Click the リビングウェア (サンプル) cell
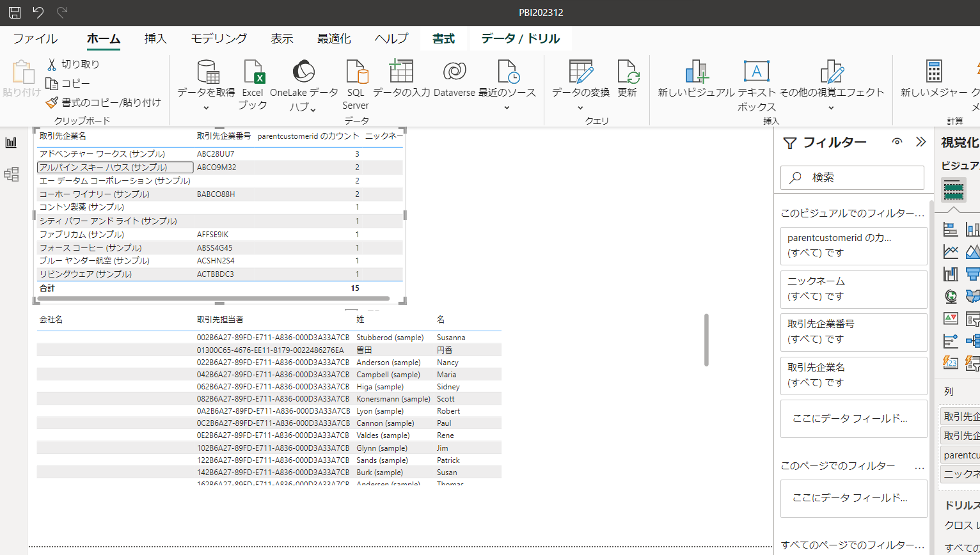This screenshot has height=555, width=980. [86, 274]
